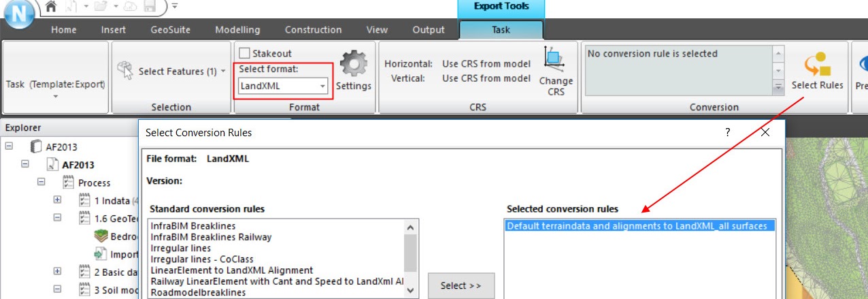Open the GeoSuite ribbon tab

(x=171, y=30)
